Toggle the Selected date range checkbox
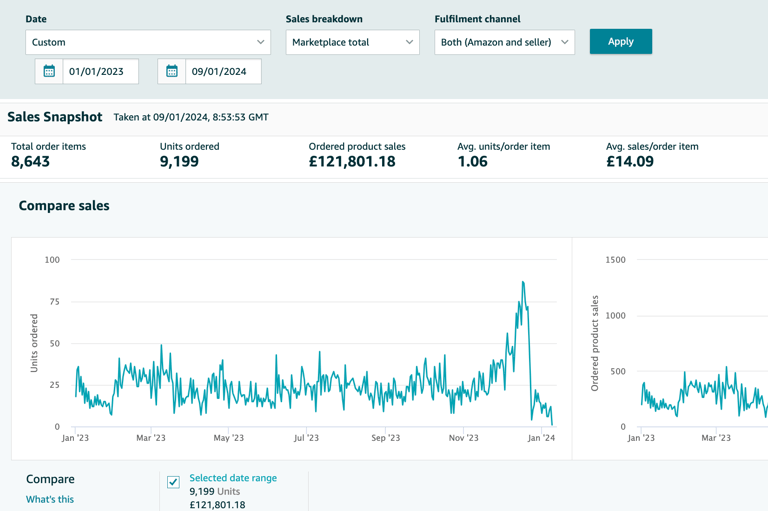This screenshot has height=511, width=768. (173, 482)
